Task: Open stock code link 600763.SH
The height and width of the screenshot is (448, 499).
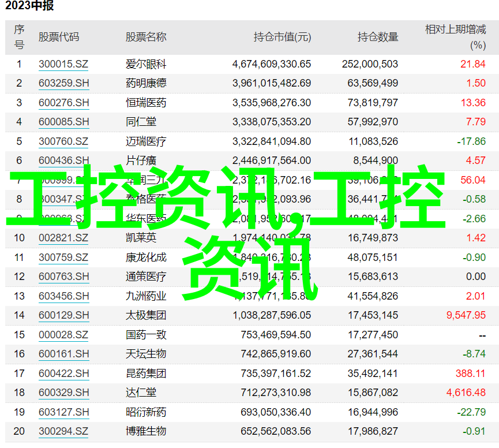Action: [x=63, y=277]
